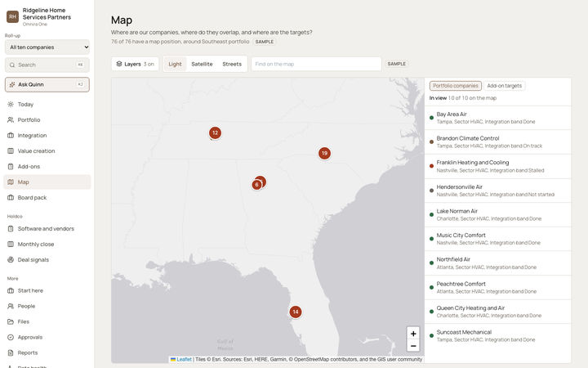The image size is (588, 368).
Task: Zoom out with the map minus button
Action: click(413, 346)
